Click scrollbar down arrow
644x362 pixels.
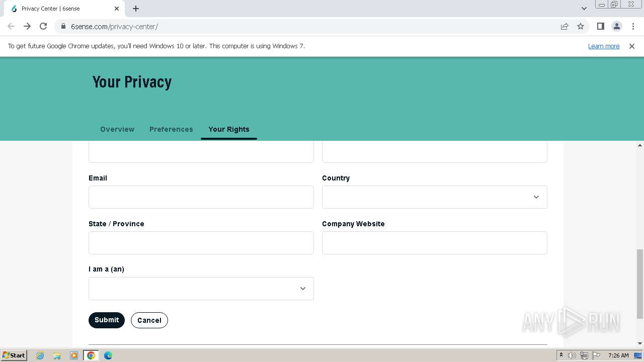(640, 343)
